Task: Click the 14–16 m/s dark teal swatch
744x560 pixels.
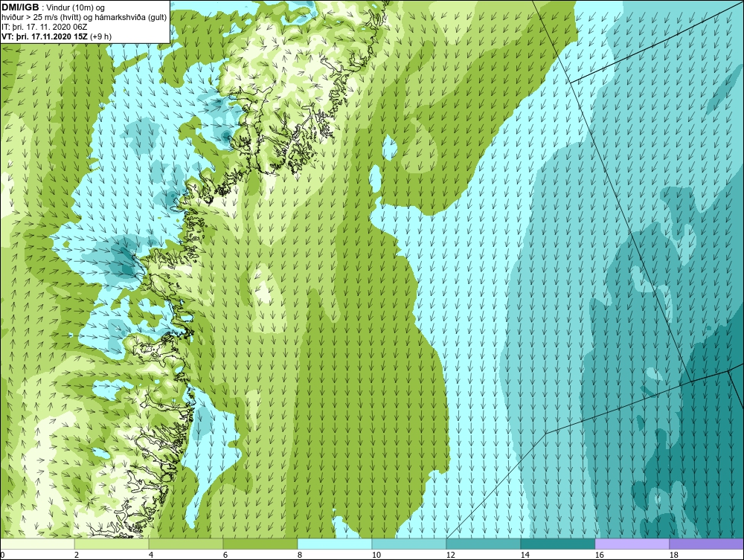Action: pos(557,544)
